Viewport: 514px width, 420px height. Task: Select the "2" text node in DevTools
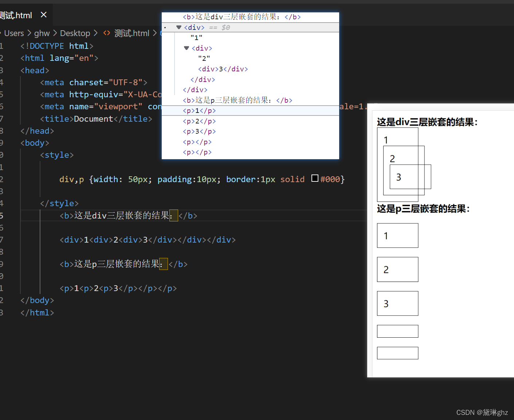click(x=204, y=58)
